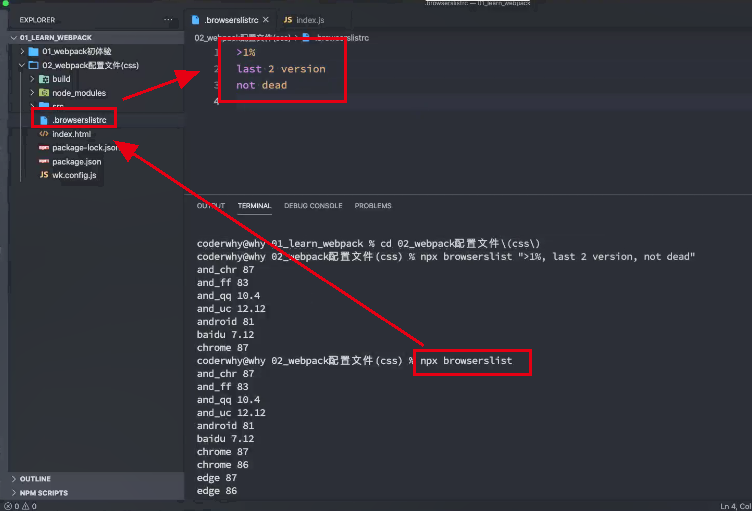Open .browserslistrc in the file tree

79,120
